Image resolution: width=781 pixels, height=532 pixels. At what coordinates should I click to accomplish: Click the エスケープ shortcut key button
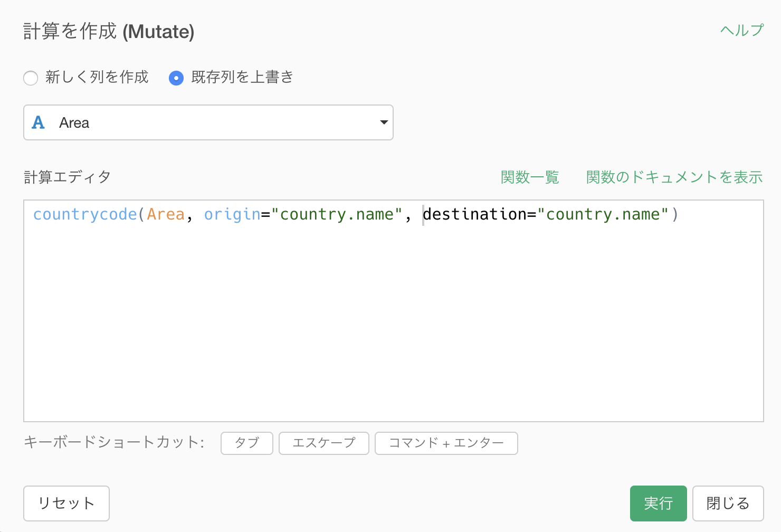click(x=324, y=443)
